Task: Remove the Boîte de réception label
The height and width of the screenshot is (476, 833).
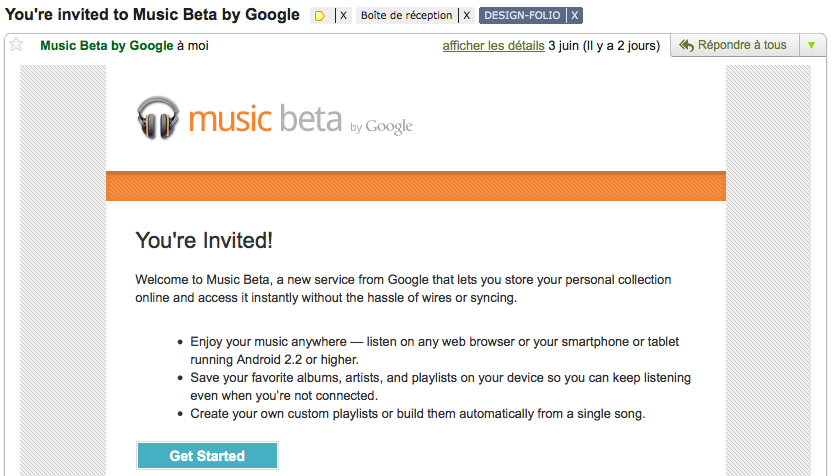Action: [466, 16]
